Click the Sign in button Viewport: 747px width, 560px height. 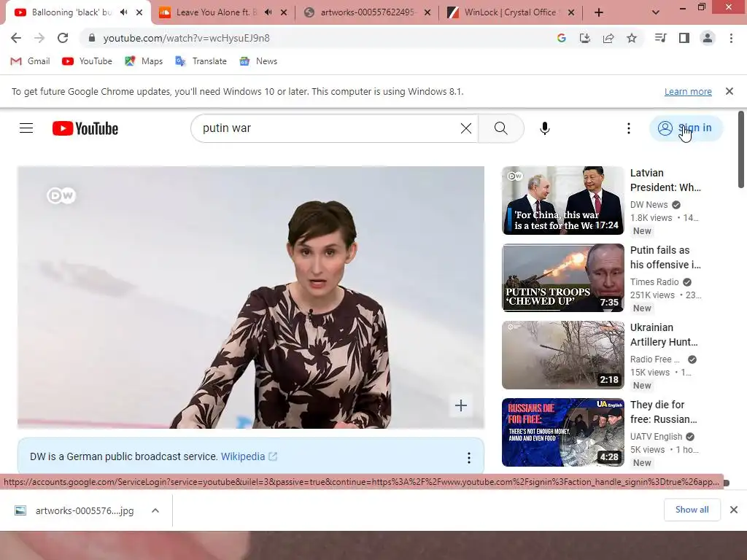click(x=686, y=128)
